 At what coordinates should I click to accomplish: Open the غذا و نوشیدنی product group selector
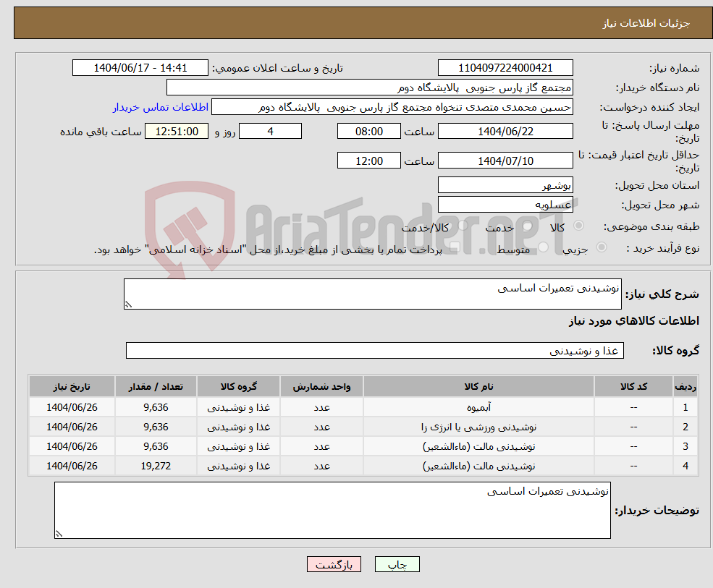(374, 350)
